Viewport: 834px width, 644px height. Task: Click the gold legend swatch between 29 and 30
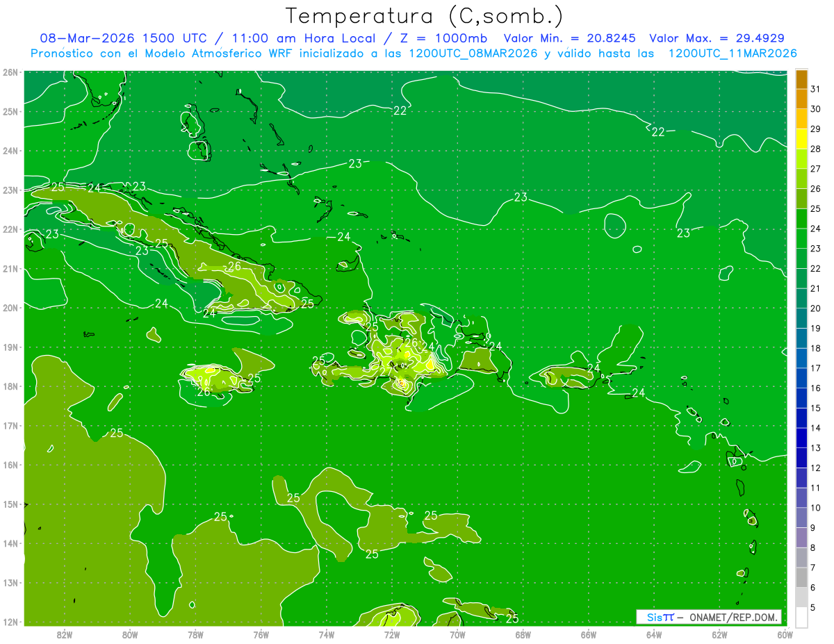tap(801, 119)
